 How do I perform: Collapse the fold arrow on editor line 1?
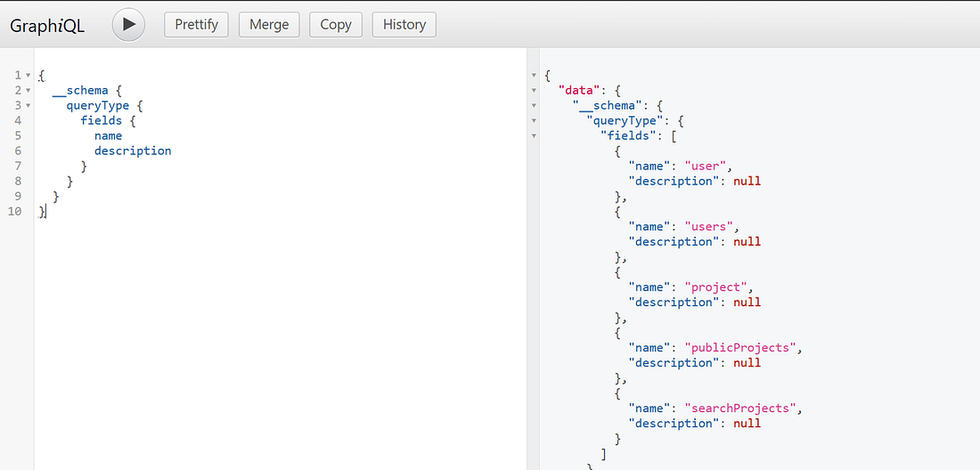[x=29, y=76]
